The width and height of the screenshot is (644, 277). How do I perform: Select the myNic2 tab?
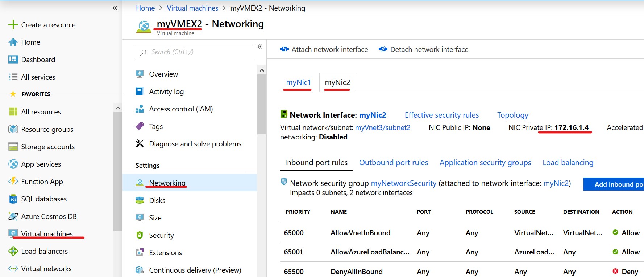(x=337, y=82)
